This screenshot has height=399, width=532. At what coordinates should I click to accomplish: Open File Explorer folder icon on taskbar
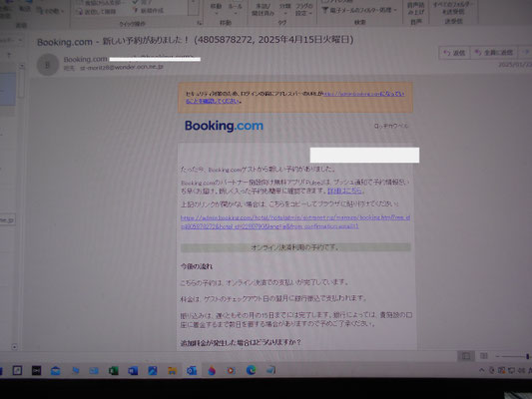pyautogui.click(x=172, y=370)
